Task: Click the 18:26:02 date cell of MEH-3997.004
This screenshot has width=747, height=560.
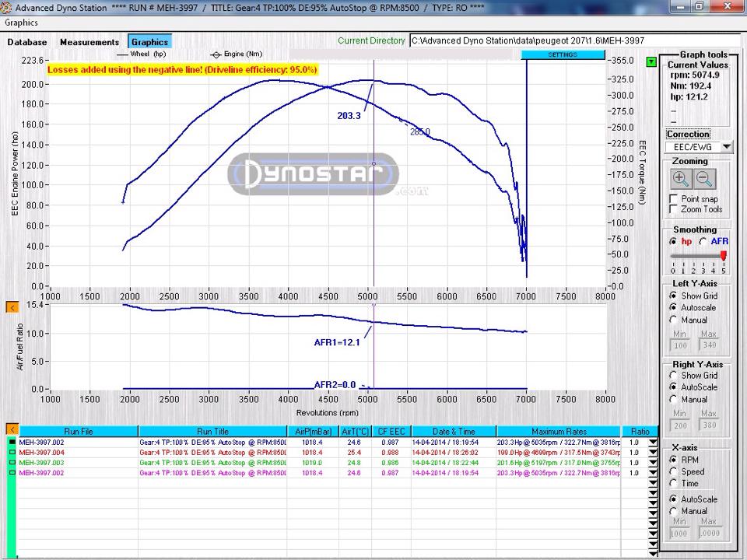Action: point(454,453)
